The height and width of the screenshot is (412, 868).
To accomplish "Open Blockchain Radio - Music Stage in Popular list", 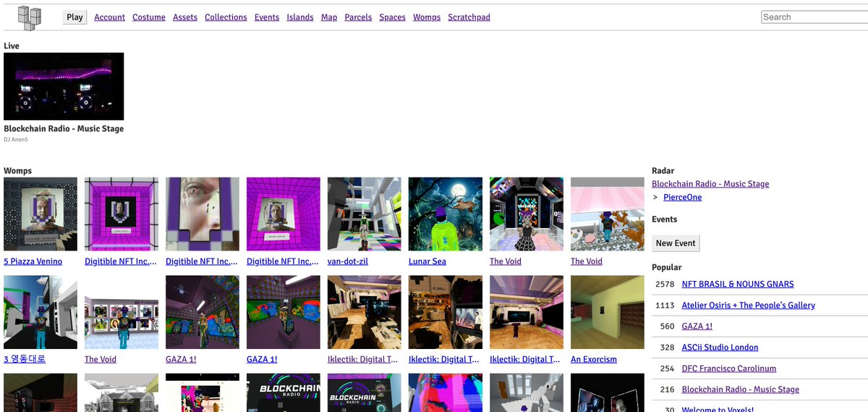I will click(x=741, y=389).
